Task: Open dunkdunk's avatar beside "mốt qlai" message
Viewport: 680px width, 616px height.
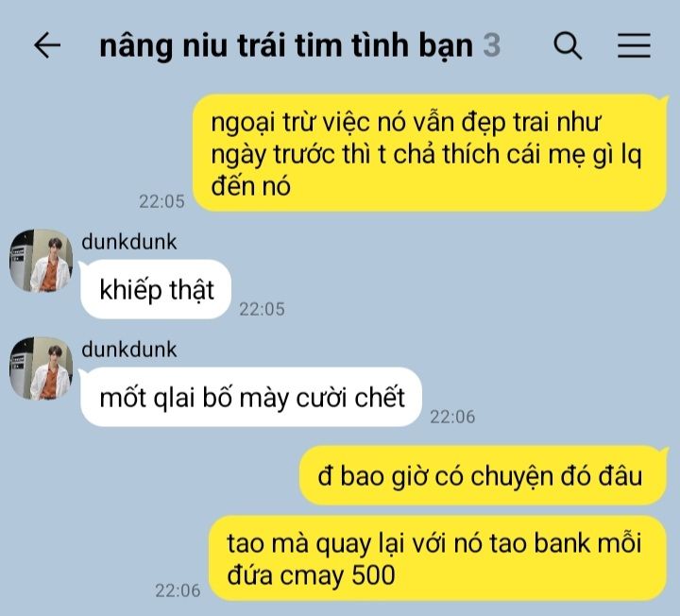Action: 42,368
